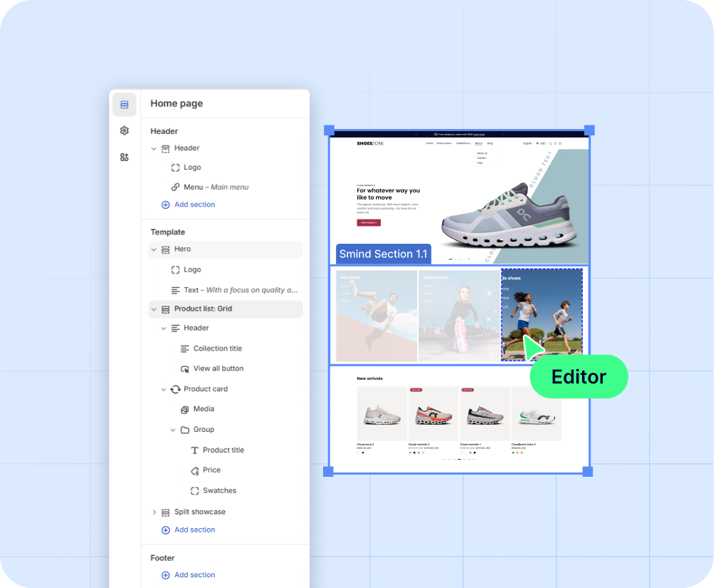714x588 pixels.
Task: Click the orange swatch under Cloud monster 2
Action: pyautogui.click(x=410, y=453)
